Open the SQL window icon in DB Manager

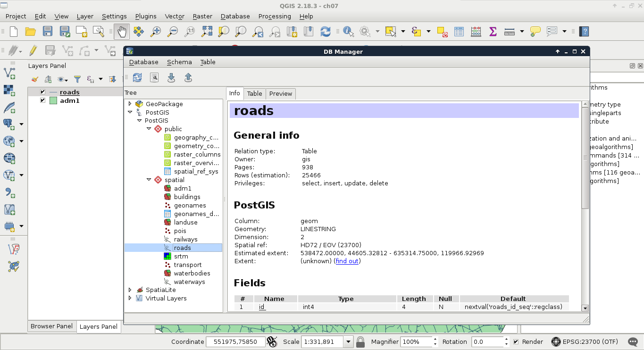154,78
